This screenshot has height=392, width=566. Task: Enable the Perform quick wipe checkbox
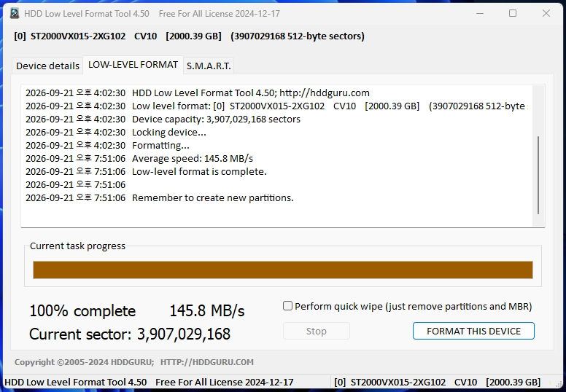pyautogui.click(x=287, y=306)
